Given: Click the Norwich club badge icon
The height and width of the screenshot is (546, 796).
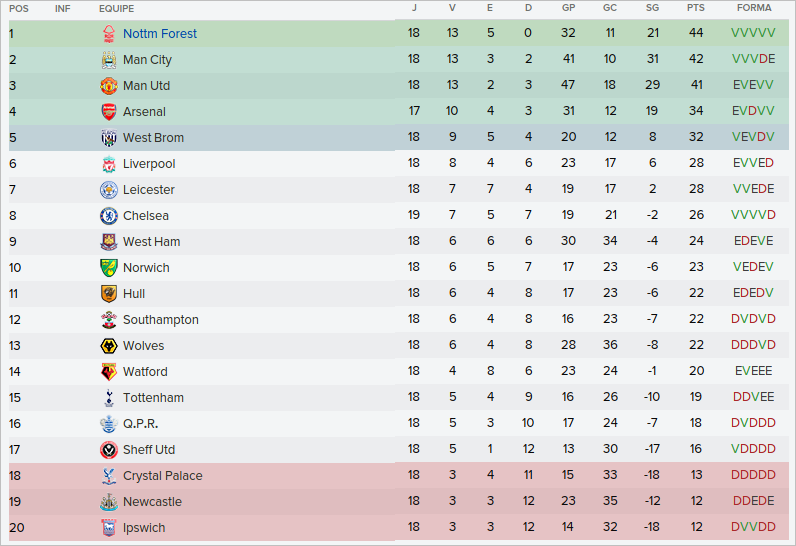Looking at the screenshot, I should tap(109, 268).
